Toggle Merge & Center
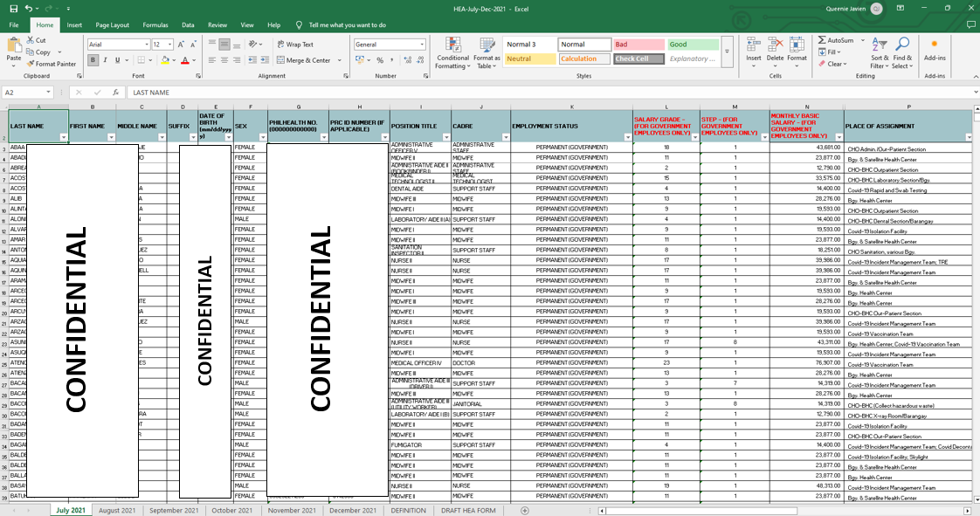Screen dimensions: 980x516 click(x=304, y=60)
